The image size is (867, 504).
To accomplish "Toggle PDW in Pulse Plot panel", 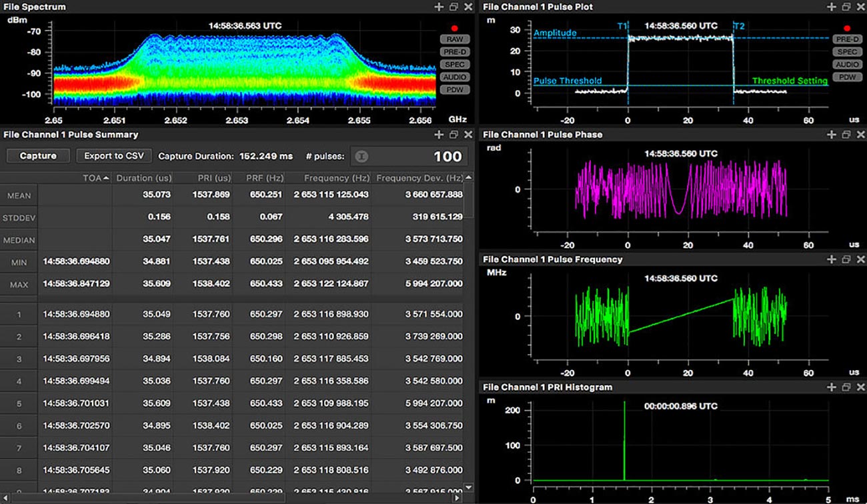I will tap(848, 77).
